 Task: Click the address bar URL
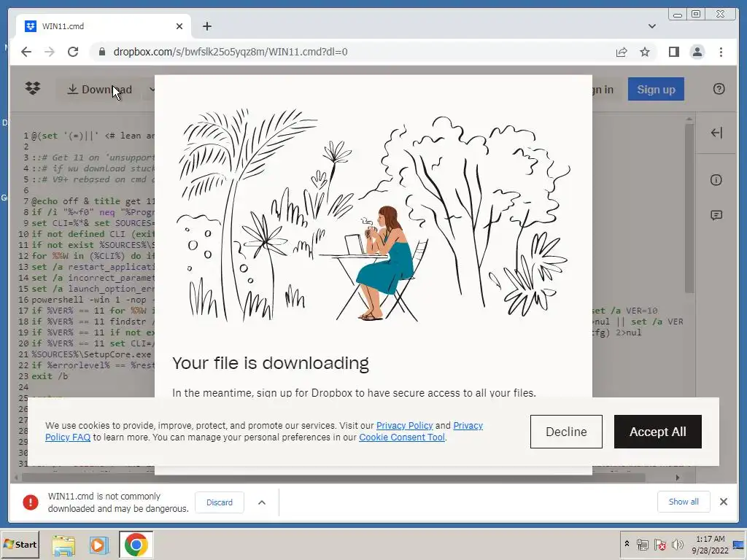[231, 52]
